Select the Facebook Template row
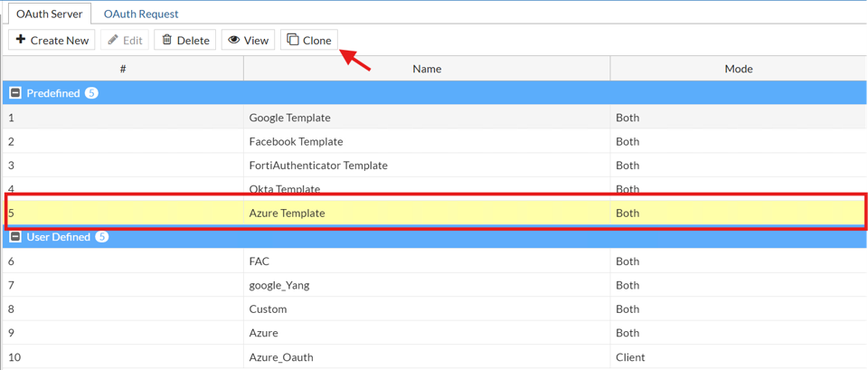868x370 pixels. pyautogui.click(x=296, y=141)
